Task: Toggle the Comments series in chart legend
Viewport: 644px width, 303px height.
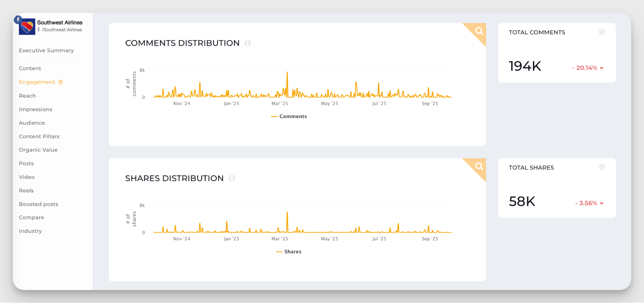Action: click(x=289, y=116)
